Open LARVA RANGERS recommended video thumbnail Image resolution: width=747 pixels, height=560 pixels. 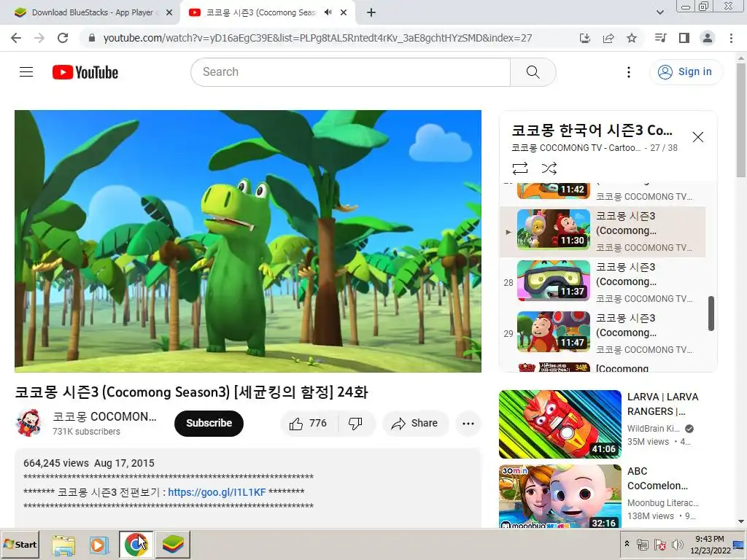click(560, 424)
